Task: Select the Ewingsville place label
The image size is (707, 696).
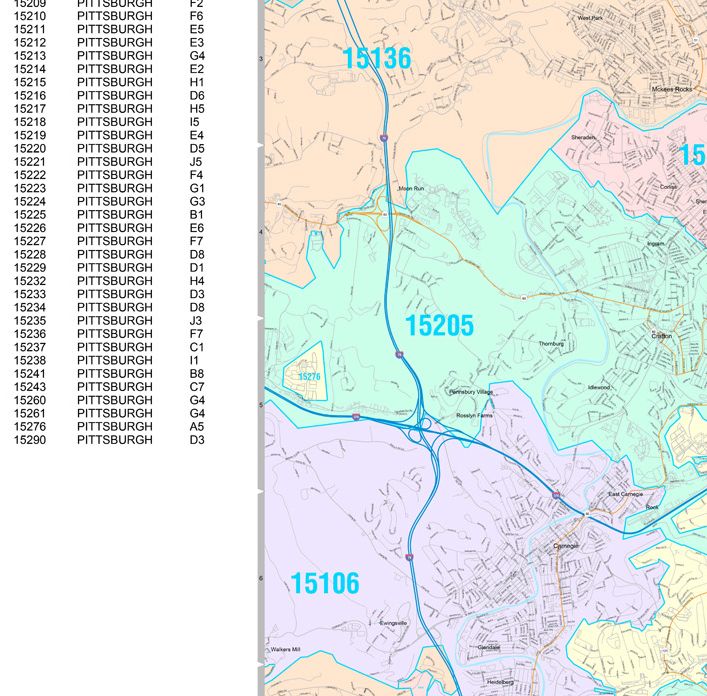Action: 393,623
